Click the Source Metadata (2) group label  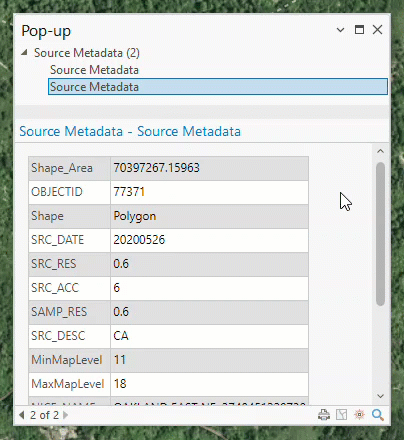tap(87, 53)
